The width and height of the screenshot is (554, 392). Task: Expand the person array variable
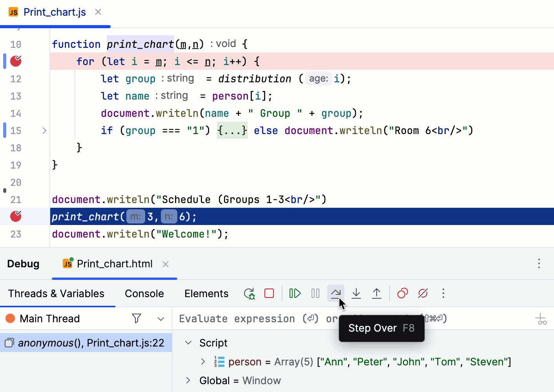(203, 361)
